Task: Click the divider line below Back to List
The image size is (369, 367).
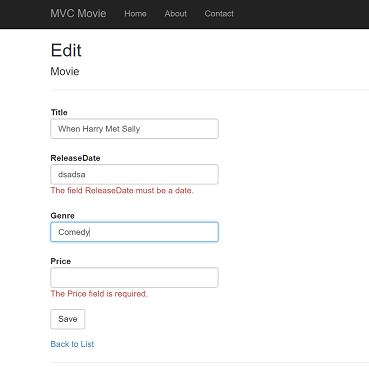Action: (210, 362)
